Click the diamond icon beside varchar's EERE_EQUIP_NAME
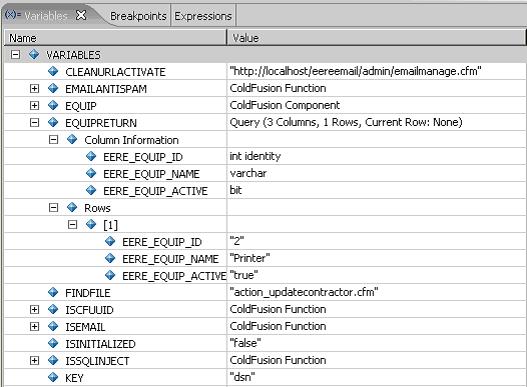Viewport: 527px width, 387px height. point(91,173)
